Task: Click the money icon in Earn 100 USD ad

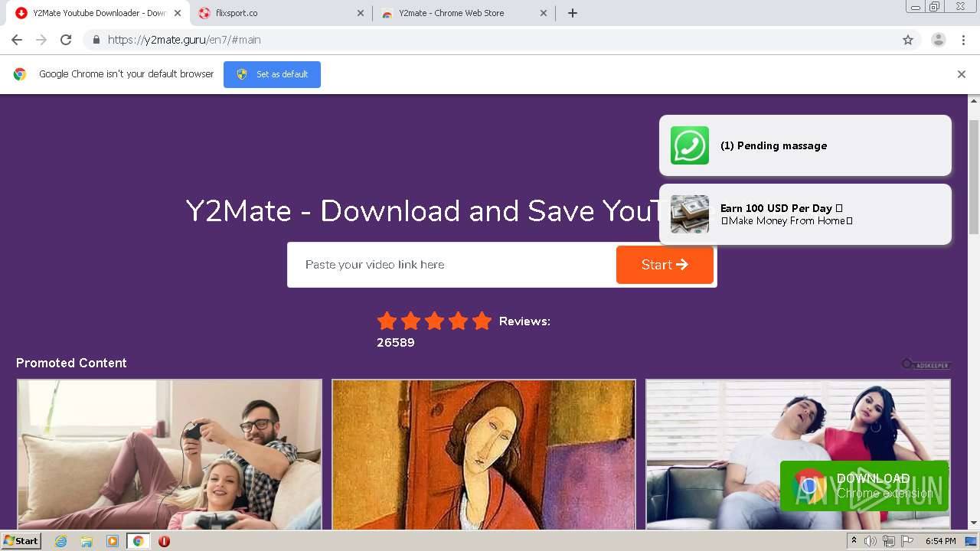Action: click(690, 214)
